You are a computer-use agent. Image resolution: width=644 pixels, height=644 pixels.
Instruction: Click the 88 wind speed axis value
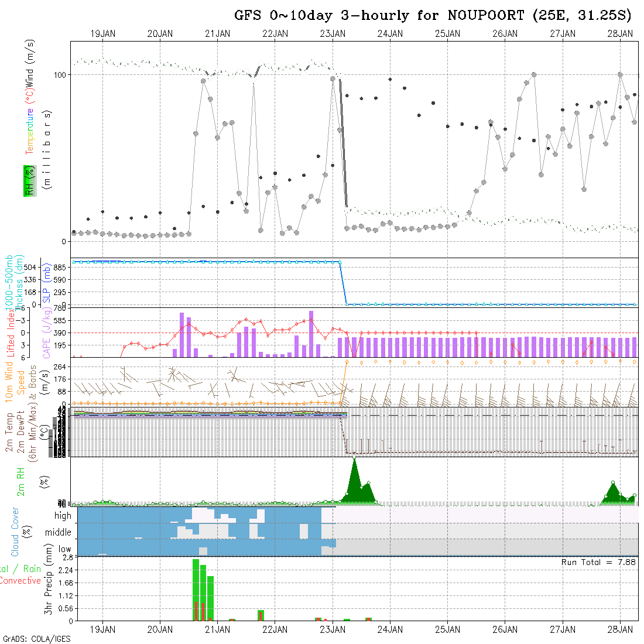[x=61, y=392]
